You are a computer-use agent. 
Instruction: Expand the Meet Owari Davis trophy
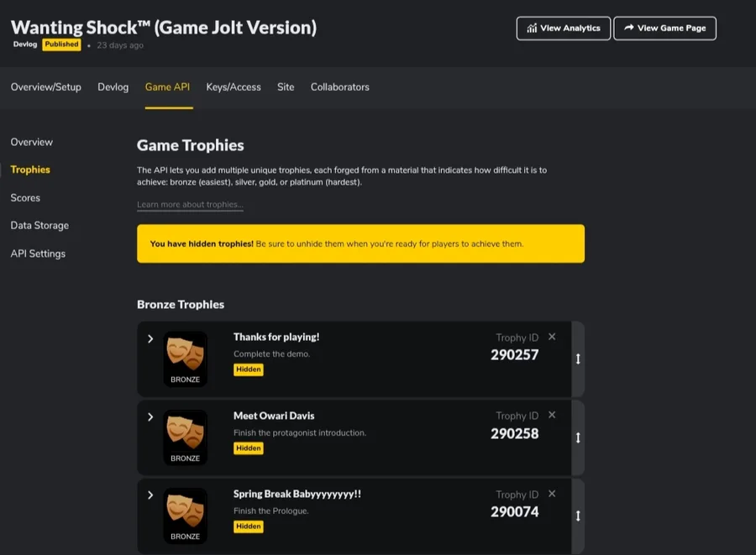click(150, 417)
